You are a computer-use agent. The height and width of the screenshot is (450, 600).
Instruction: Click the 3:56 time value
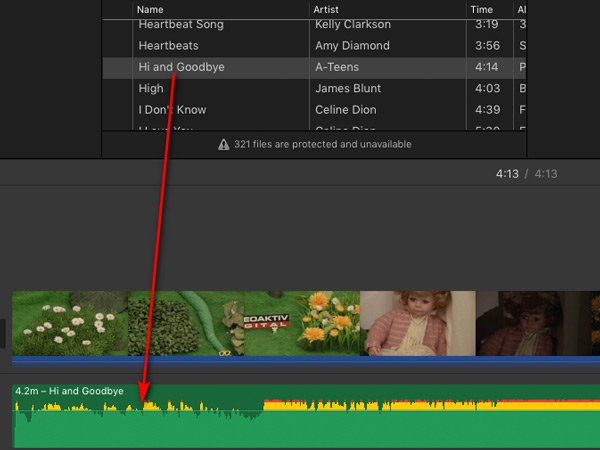[488, 46]
